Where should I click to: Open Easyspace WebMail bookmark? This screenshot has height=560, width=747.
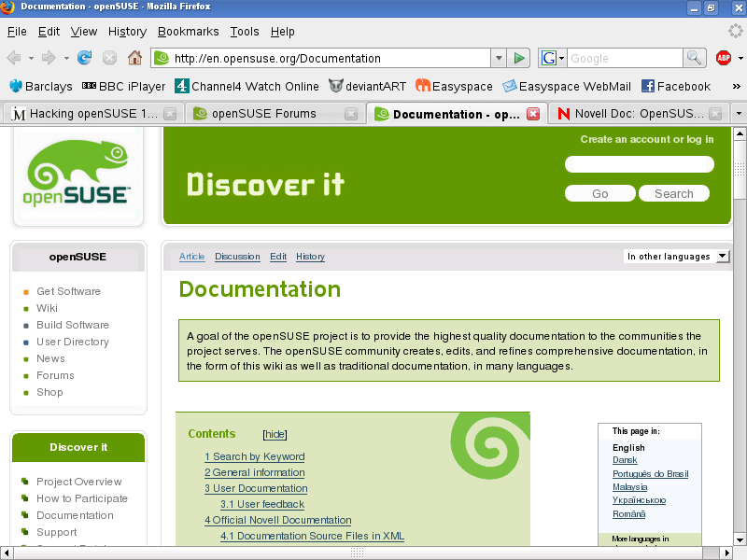(x=567, y=86)
